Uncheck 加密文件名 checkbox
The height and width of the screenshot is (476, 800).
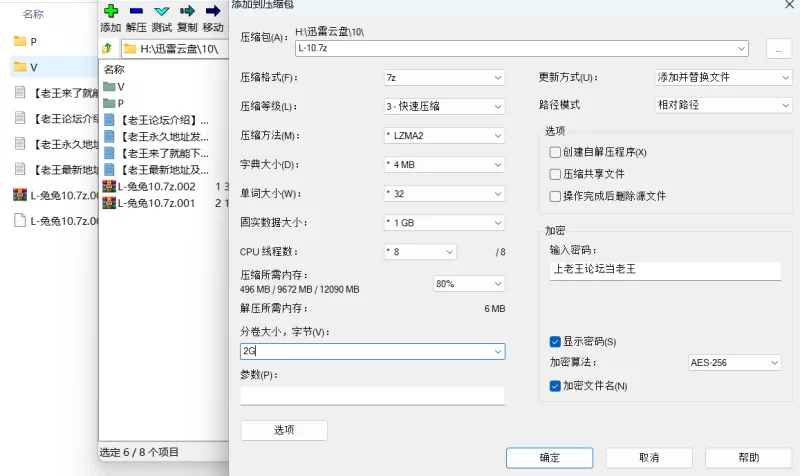coord(555,386)
